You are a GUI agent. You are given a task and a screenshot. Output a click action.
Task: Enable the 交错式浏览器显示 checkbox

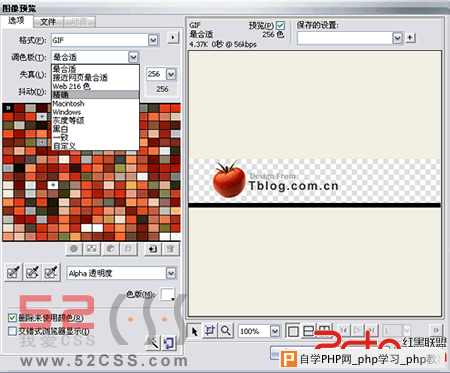click(12, 331)
